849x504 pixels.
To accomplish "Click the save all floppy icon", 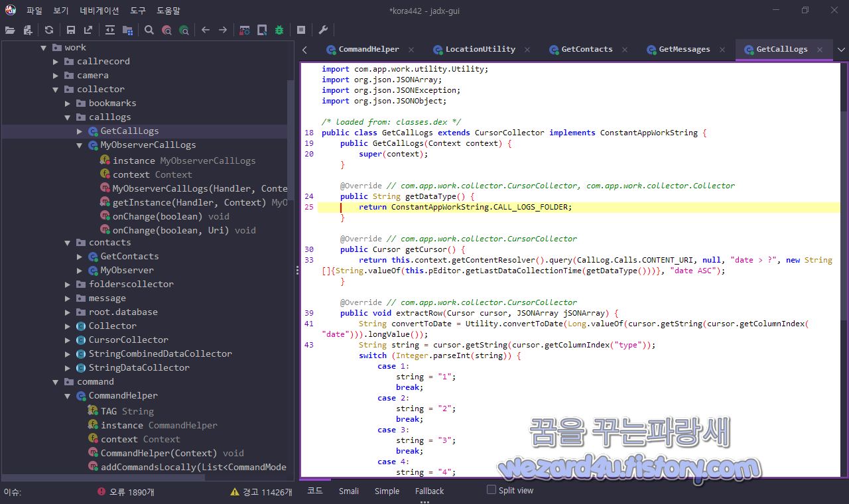I will (71, 30).
